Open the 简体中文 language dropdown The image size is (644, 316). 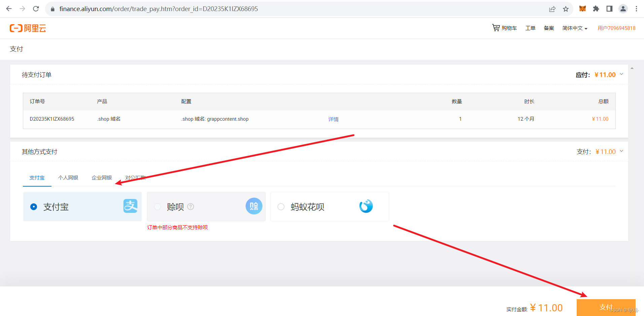[x=575, y=28]
